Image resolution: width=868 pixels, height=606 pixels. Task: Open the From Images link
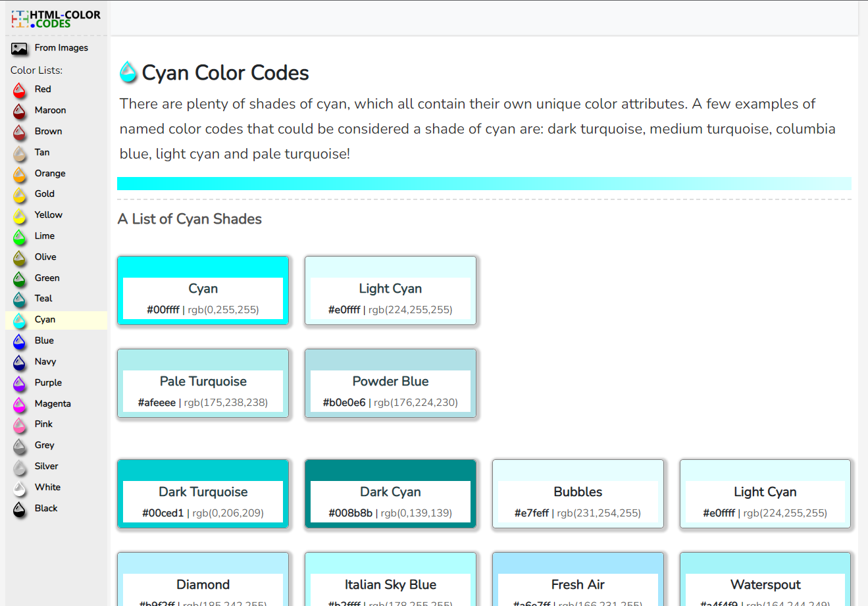(x=61, y=48)
